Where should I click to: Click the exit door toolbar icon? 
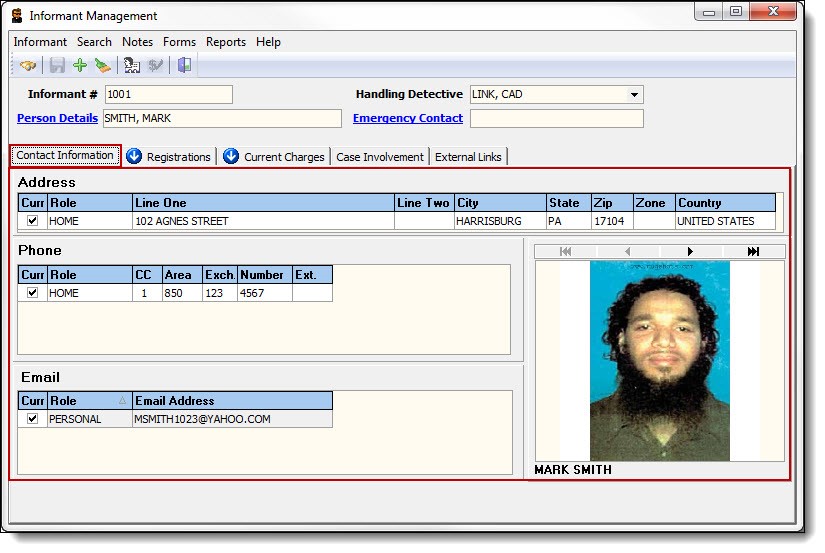pos(184,66)
